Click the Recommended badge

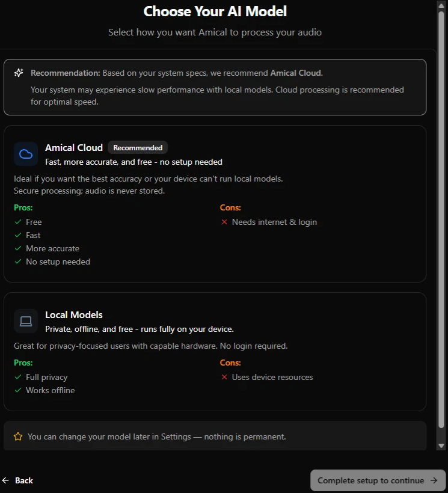point(138,147)
